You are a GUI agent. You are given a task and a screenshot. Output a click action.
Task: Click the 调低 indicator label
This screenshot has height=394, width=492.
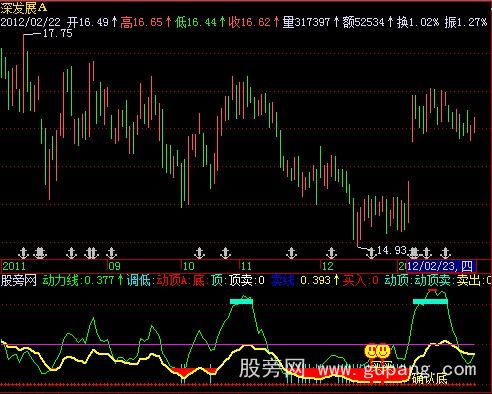tap(139, 280)
